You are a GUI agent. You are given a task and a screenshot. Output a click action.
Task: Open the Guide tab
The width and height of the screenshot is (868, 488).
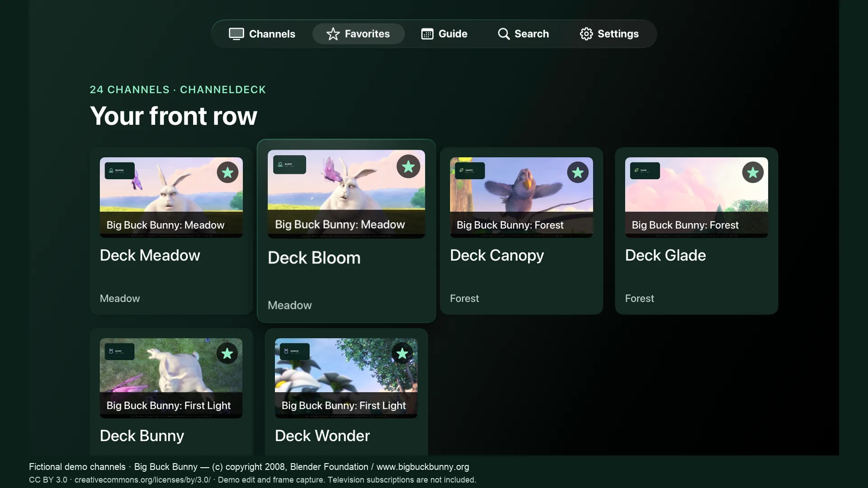(x=444, y=34)
